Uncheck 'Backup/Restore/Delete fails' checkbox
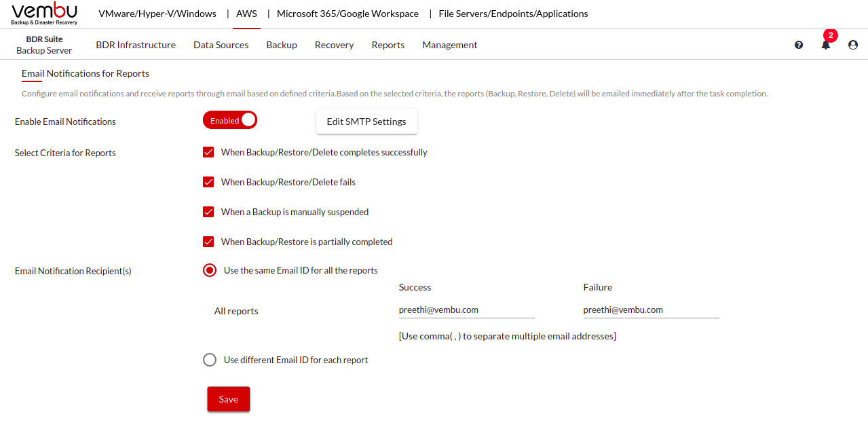The width and height of the screenshot is (868, 446). tap(208, 182)
